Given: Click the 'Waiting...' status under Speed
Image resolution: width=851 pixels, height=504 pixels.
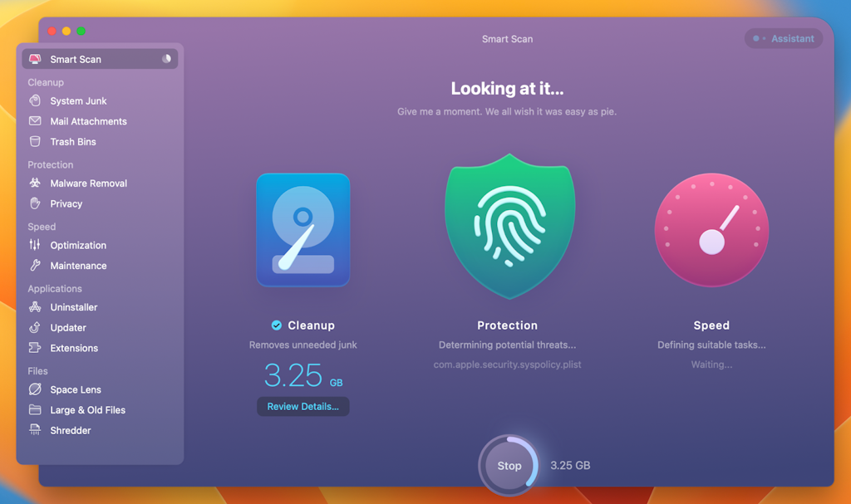Looking at the screenshot, I should pos(711,365).
